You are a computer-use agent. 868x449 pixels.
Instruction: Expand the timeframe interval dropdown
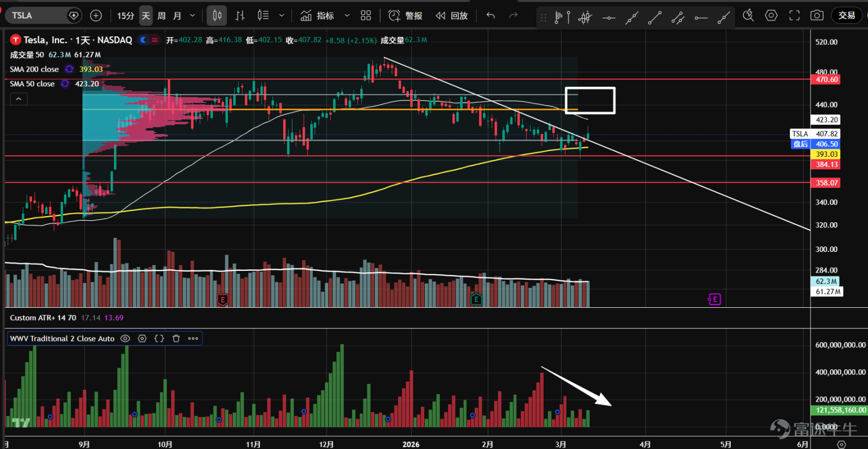(192, 16)
